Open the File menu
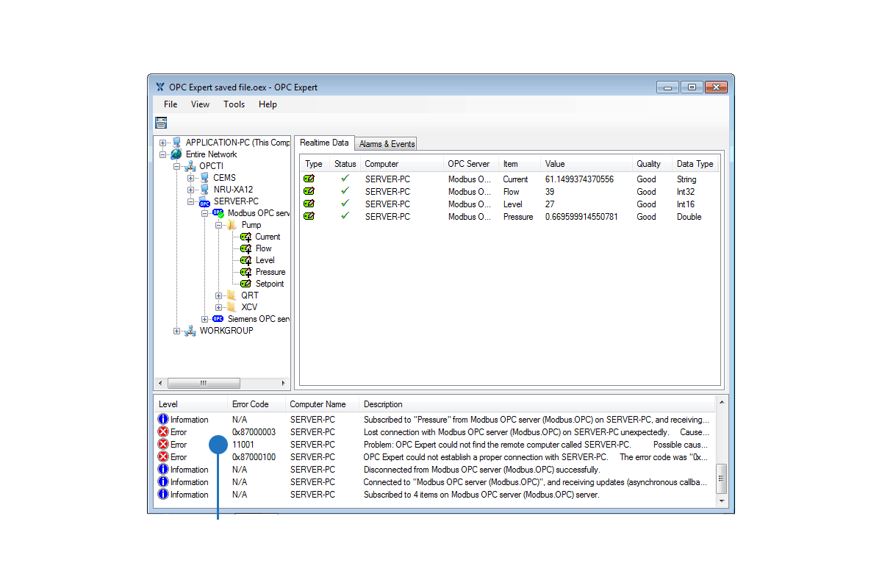This screenshot has height=588, width=882. pos(171,104)
